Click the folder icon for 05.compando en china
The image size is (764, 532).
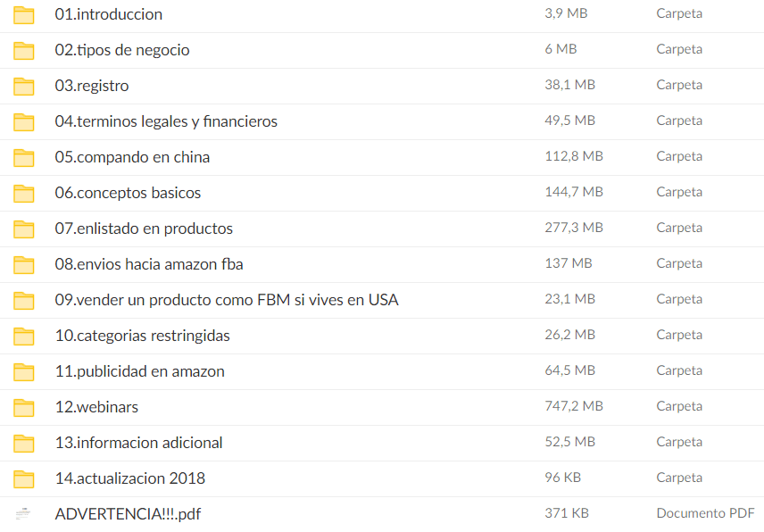pyautogui.click(x=23, y=157)
